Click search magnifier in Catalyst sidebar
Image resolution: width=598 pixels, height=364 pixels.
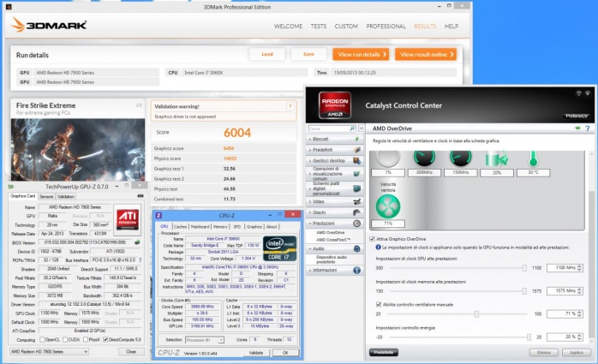[352, 128]
